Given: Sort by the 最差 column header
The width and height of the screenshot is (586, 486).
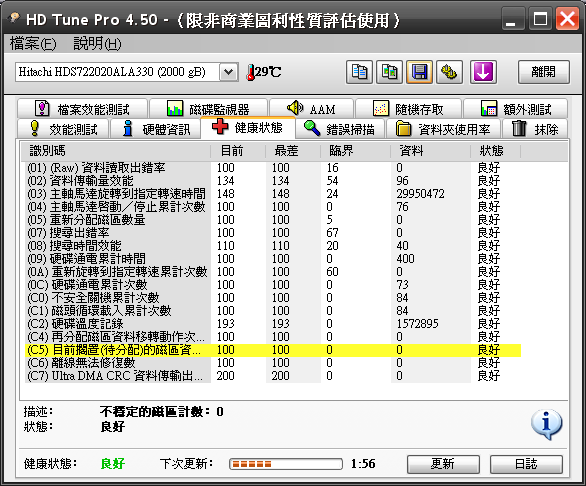Looking at the screenshot, I should pyautogui.click(x=293, y=151).
